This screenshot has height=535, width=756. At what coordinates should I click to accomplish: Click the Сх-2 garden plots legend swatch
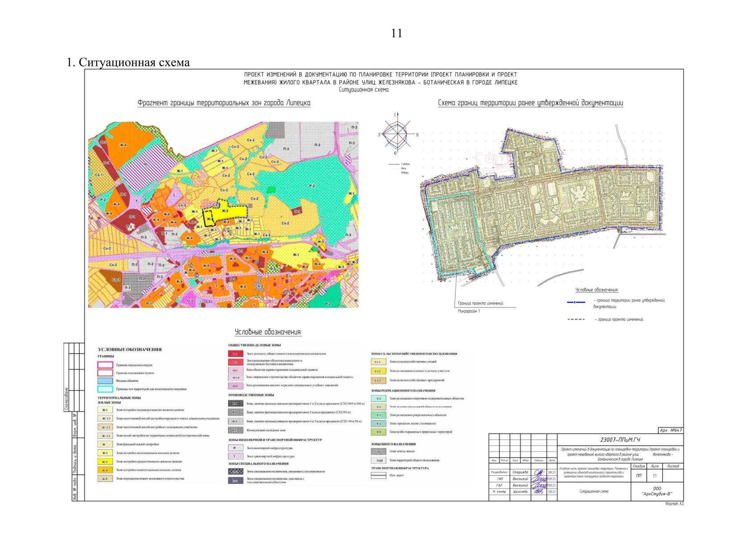click(x=378, y=371)
